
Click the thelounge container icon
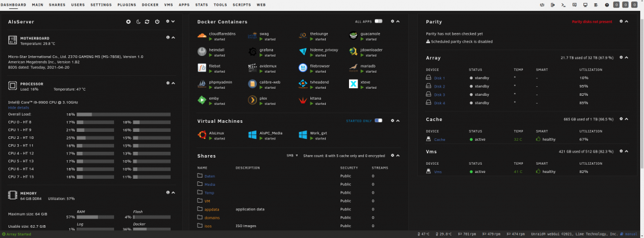(x=303, y=36)
